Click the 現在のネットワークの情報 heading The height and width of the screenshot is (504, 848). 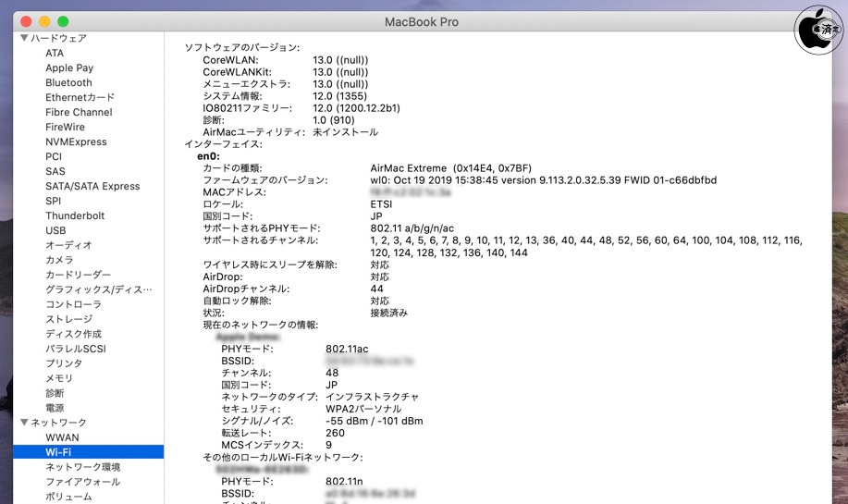pyautogui.click(x=261, y=325)
